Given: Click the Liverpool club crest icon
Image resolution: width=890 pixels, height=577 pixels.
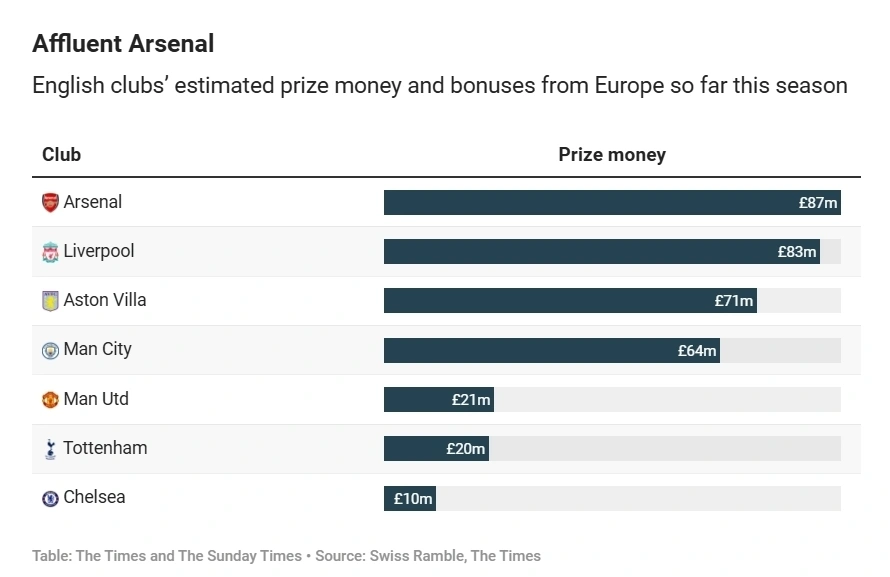Looking at the screenshot, I should pyautogui.click(x=51, y=252).
